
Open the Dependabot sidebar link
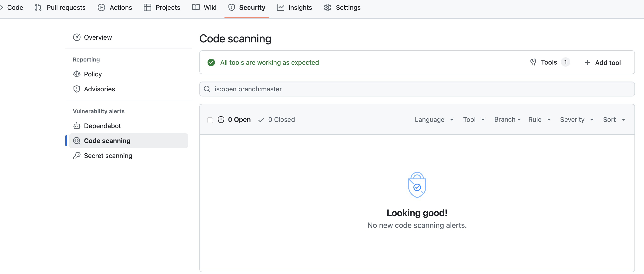(128, 126)
